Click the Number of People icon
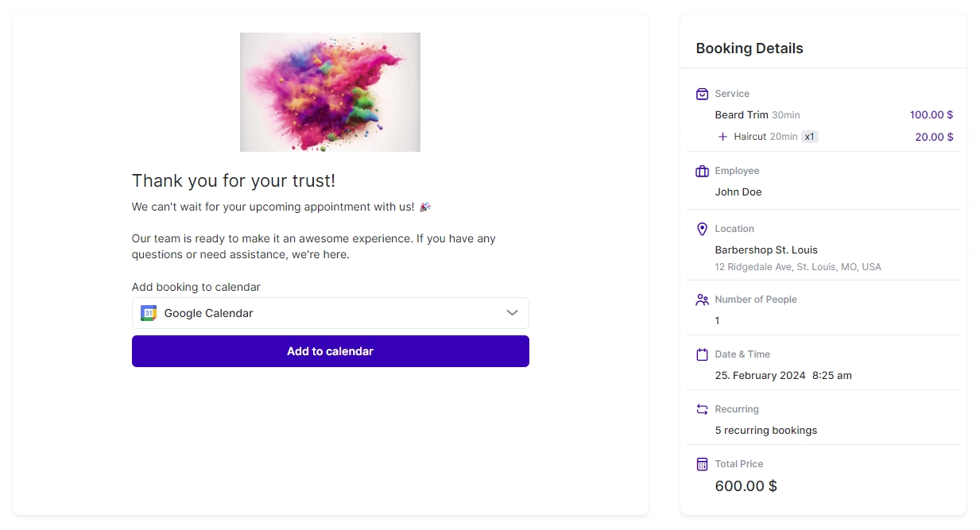Screen dimensions: 980x530 click(x=702, y=300)
